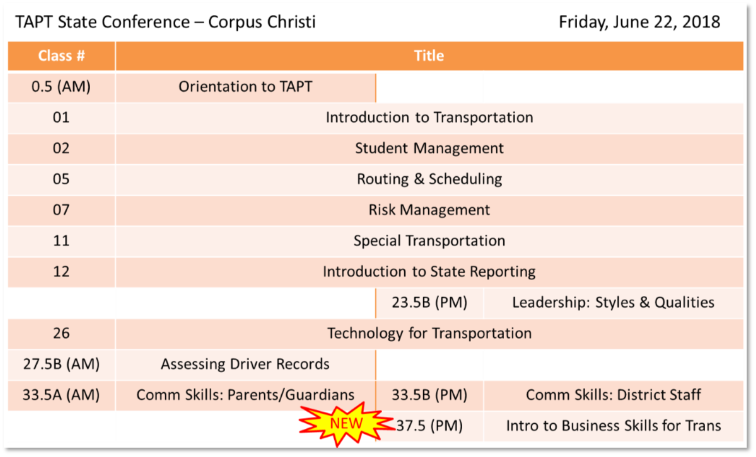Click class number '02'
The width and height of the screenshot is (756, 457).
(61, 149)
